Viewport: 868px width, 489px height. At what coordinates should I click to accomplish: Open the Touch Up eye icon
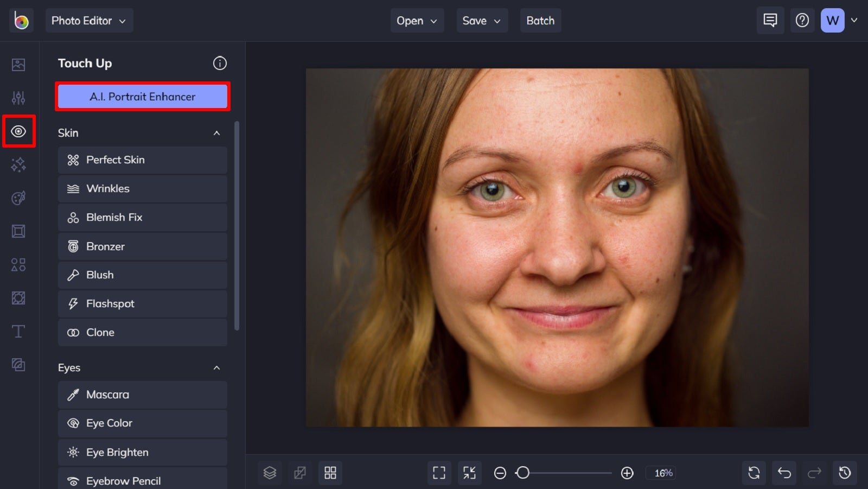pyautogui.click(x=18, y=131)
